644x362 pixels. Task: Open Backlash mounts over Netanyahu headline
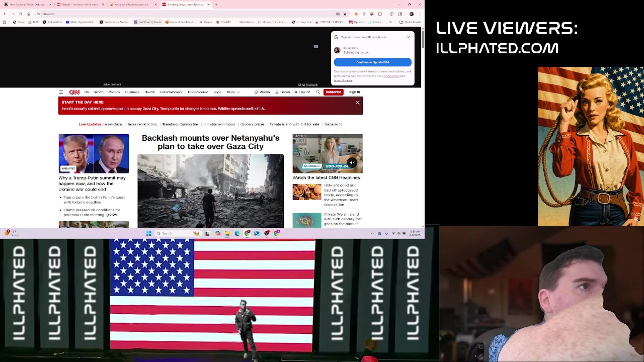(x=210, y=142)
